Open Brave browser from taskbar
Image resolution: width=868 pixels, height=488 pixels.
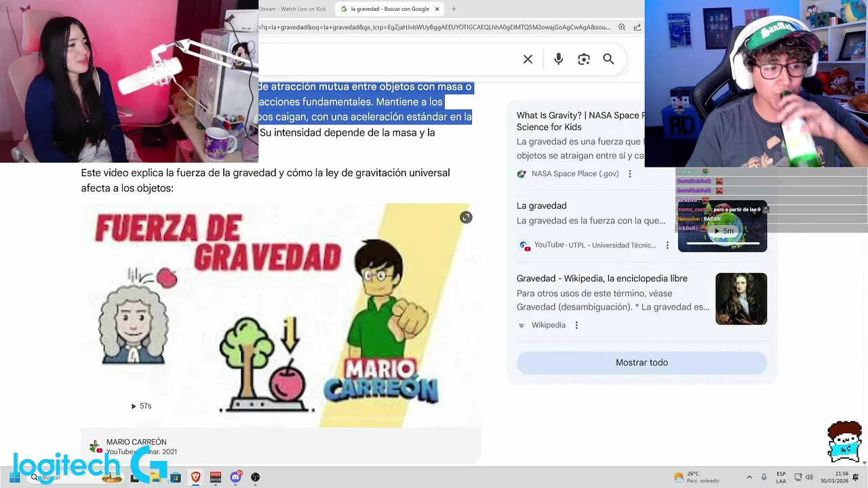[x=195, y=477]
